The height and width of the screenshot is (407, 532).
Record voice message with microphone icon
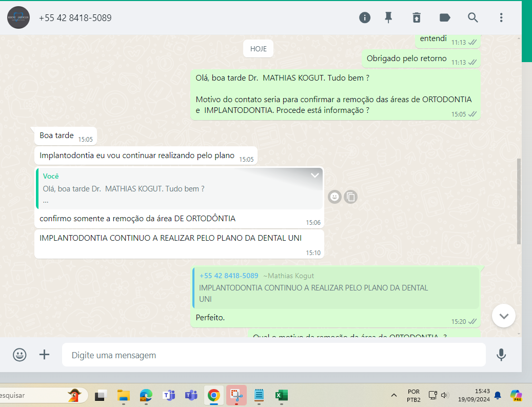[x=501, y=355]
